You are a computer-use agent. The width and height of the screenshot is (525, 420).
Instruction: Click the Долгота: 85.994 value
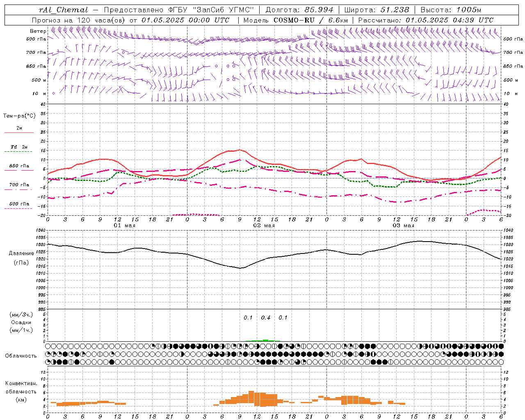299,10
